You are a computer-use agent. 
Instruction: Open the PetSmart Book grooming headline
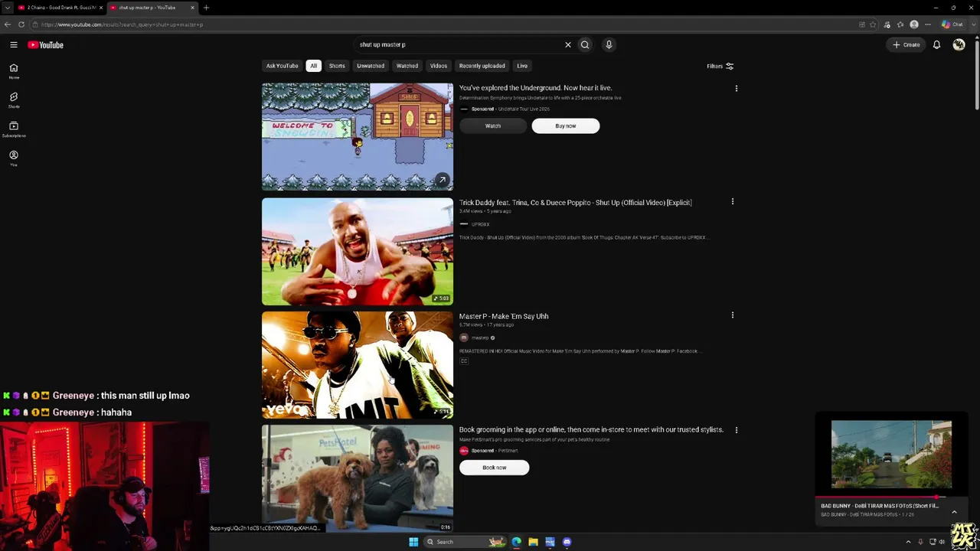[x=591, y=430]
